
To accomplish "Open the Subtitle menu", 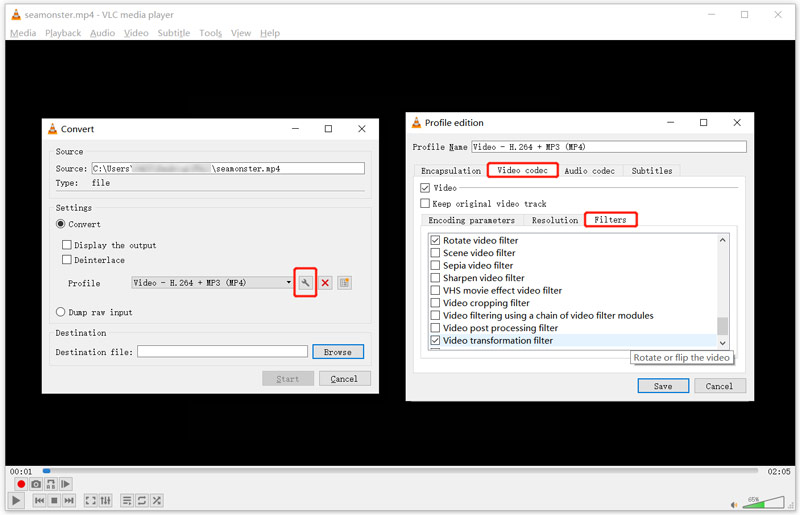I will coord(173,33).
